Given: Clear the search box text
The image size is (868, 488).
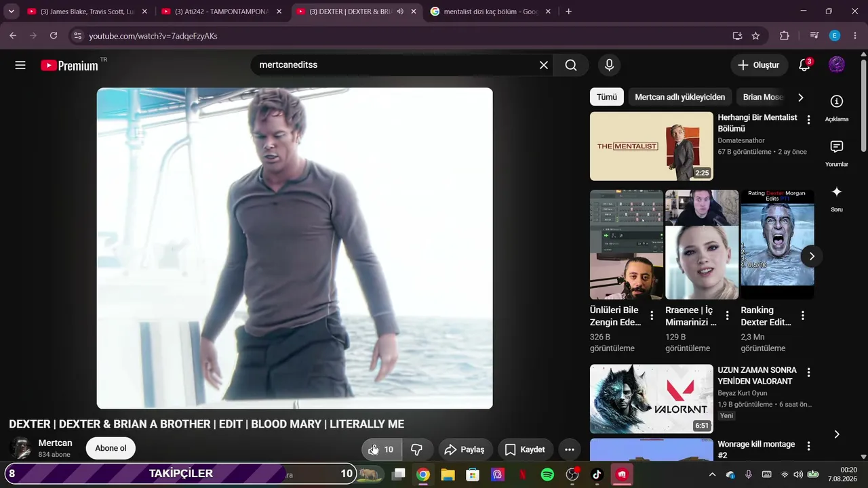Looking at the screenshot, I should [544, 65].
